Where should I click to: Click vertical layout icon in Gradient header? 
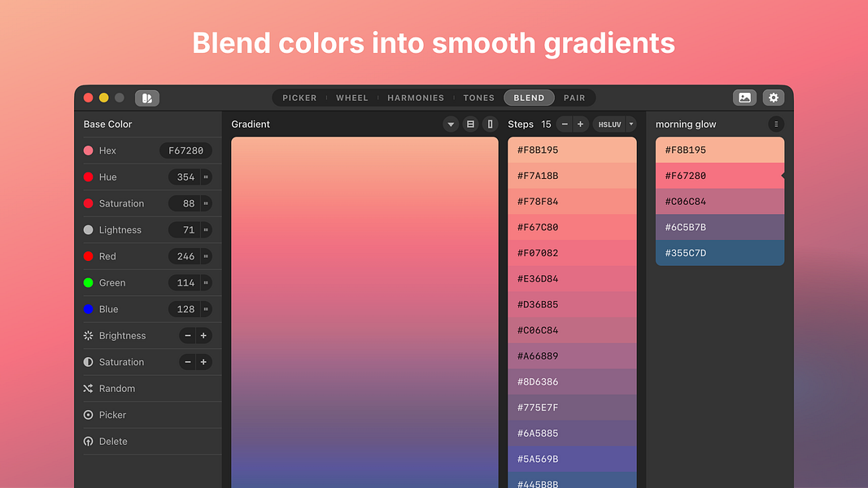[x=490, y=124]
